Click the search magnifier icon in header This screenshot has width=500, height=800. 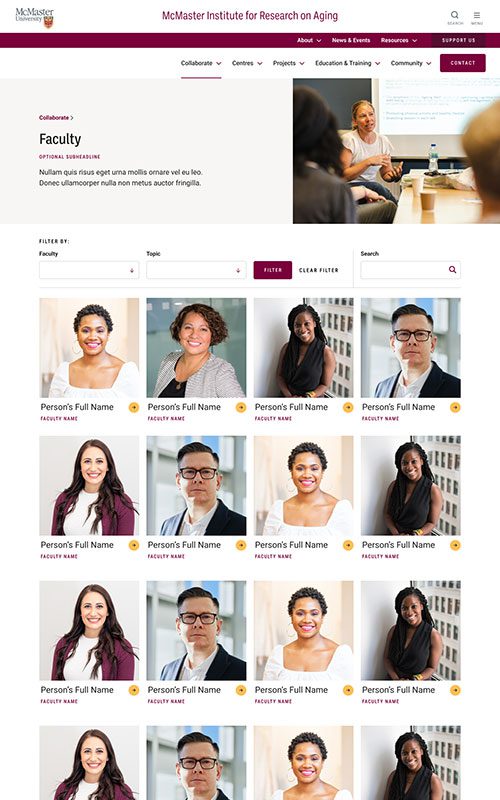click(x=455, y=15)
